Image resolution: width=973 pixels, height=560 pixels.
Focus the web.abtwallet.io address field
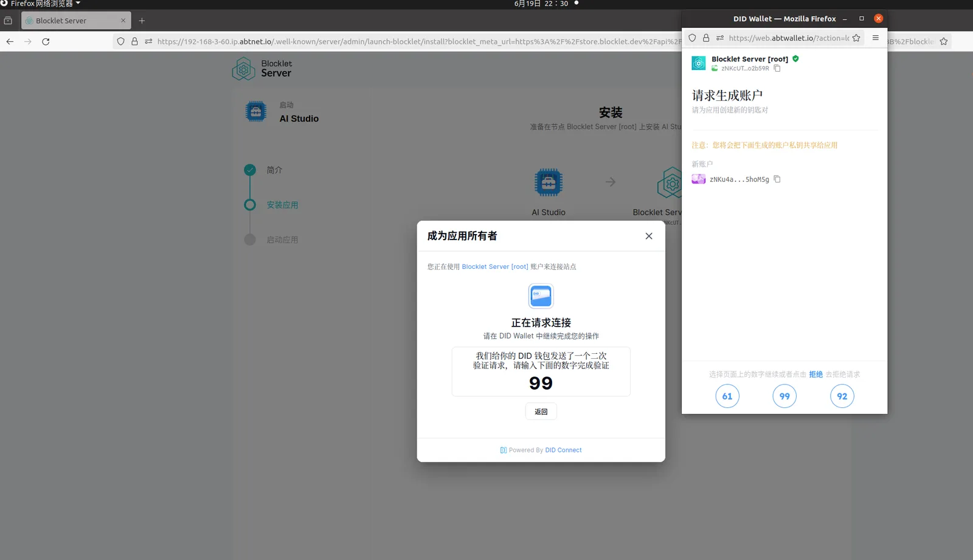tap(789, 38)
